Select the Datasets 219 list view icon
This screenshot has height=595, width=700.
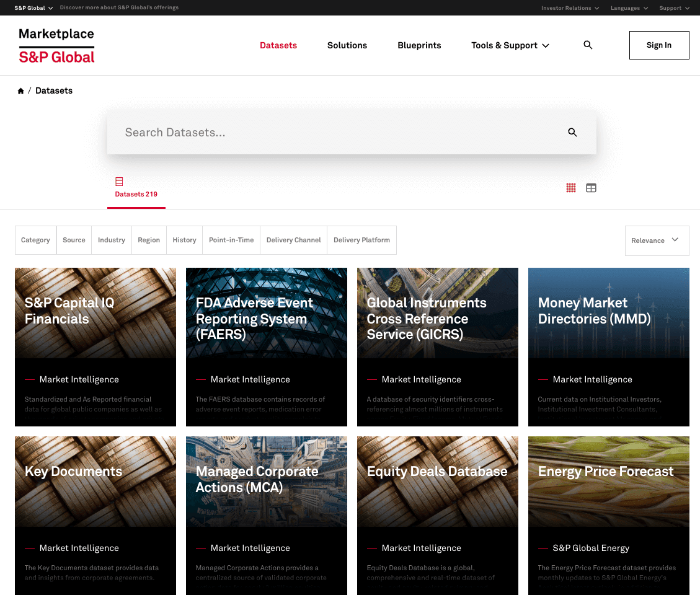[119, 181]
